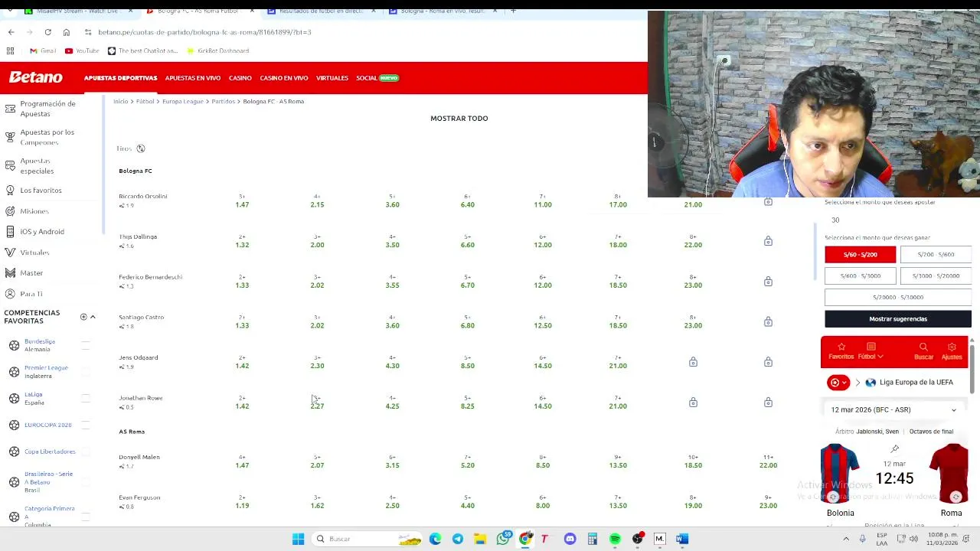Click Mostrar sugerencias button

[898, 318]
